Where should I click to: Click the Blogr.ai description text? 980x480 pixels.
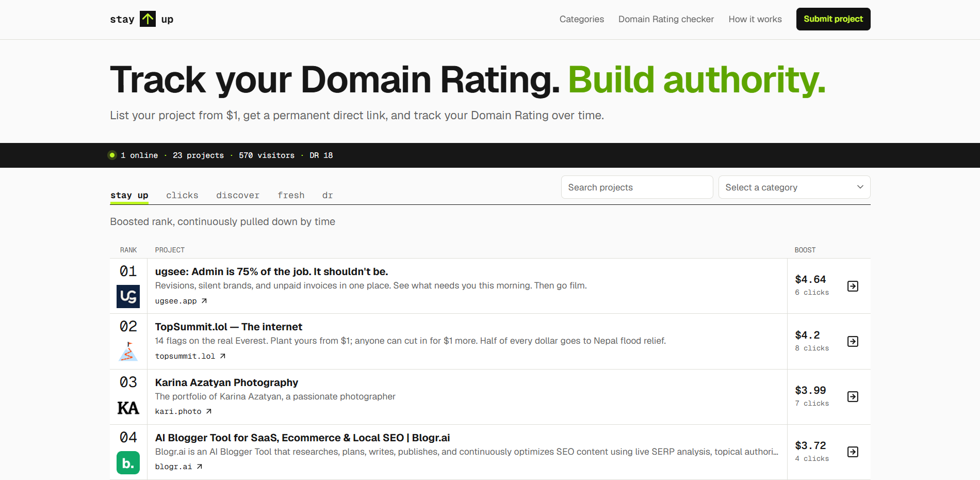click(x=467, y=452)
